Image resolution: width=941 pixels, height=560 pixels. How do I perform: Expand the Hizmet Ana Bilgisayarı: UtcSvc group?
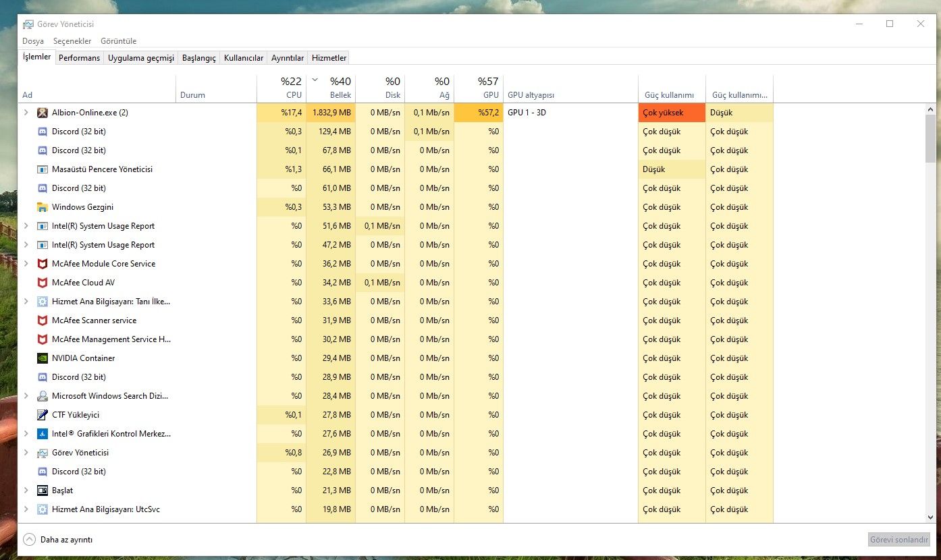(x=26, y=509)
